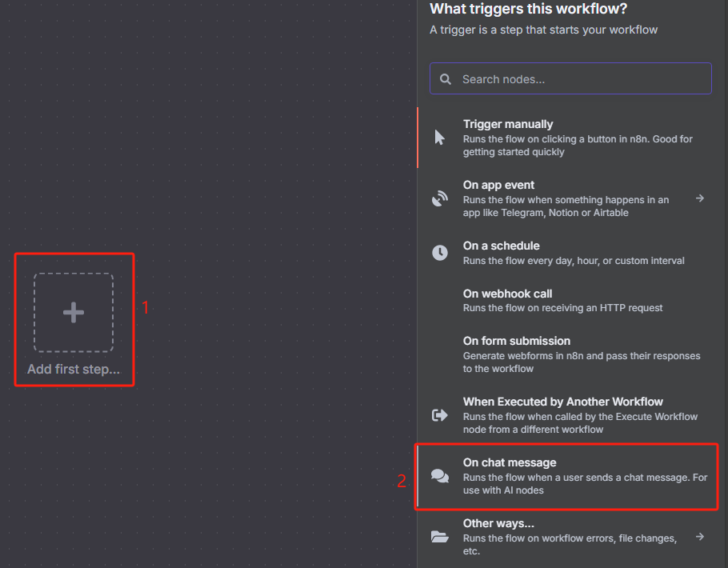Click the folder icon for Other ways

pos(440,537)
